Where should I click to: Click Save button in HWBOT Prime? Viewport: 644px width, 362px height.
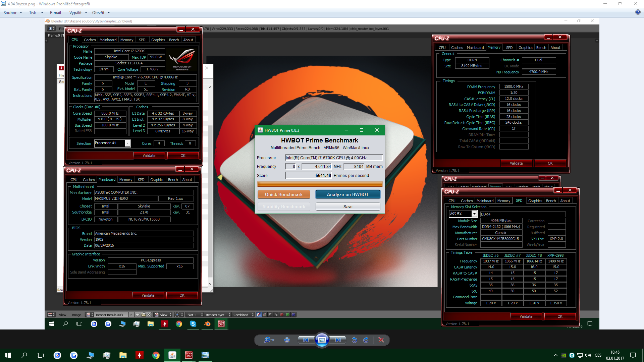point(348,206)
